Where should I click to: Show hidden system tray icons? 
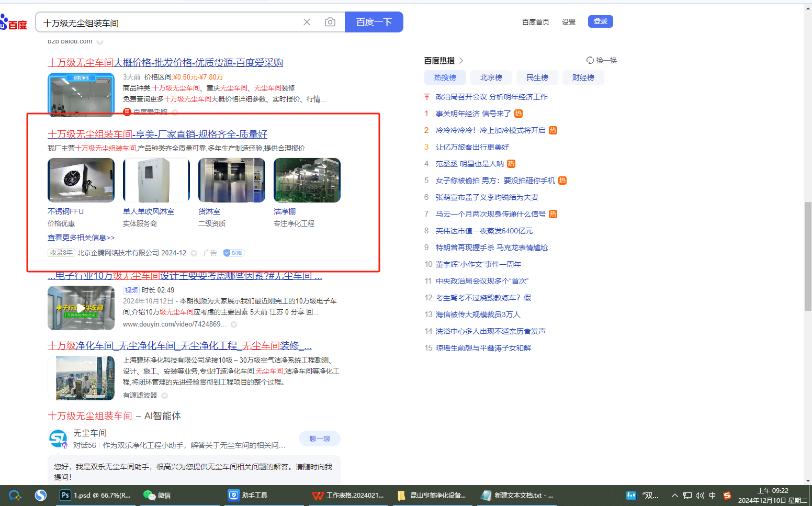point(674,496)
